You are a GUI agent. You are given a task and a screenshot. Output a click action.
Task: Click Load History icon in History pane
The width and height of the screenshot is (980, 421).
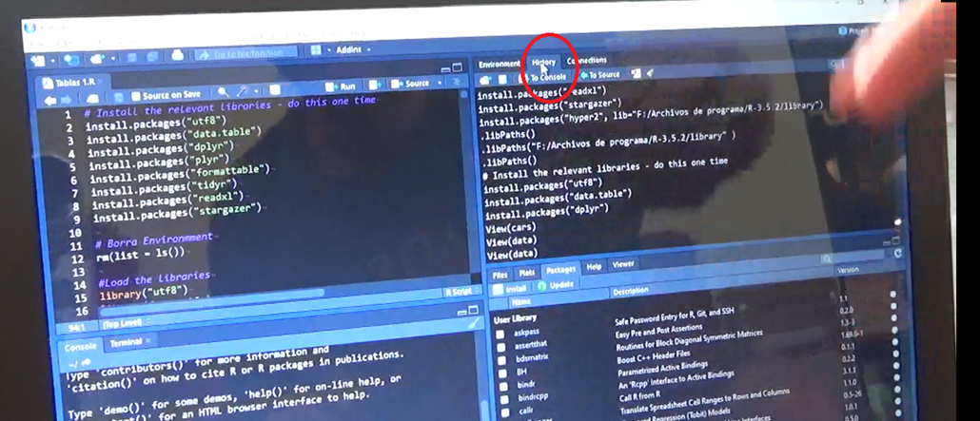pyautogui.click(x=485, y=80)
